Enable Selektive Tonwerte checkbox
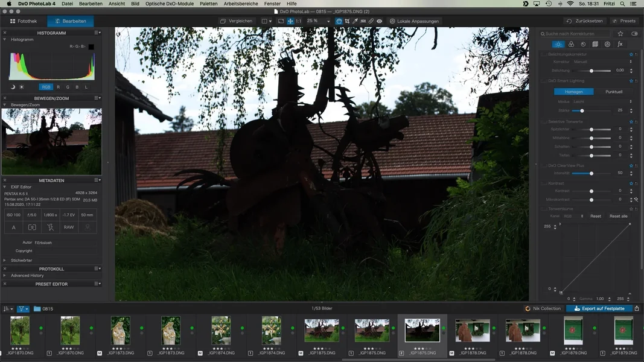Screen dimensions: 644x362 [544, 121]
